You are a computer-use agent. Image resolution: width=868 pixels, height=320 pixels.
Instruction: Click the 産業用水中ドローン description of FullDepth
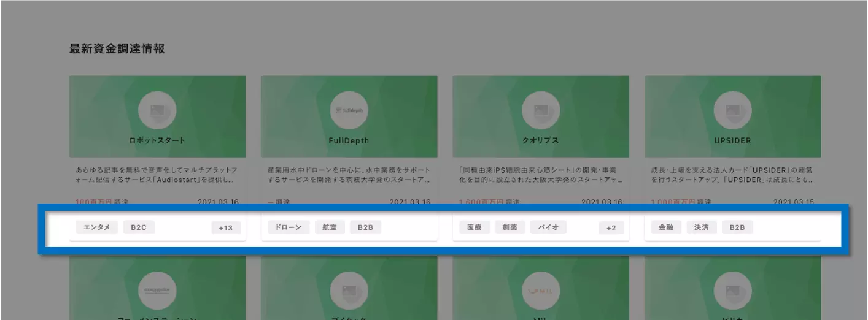349,175
